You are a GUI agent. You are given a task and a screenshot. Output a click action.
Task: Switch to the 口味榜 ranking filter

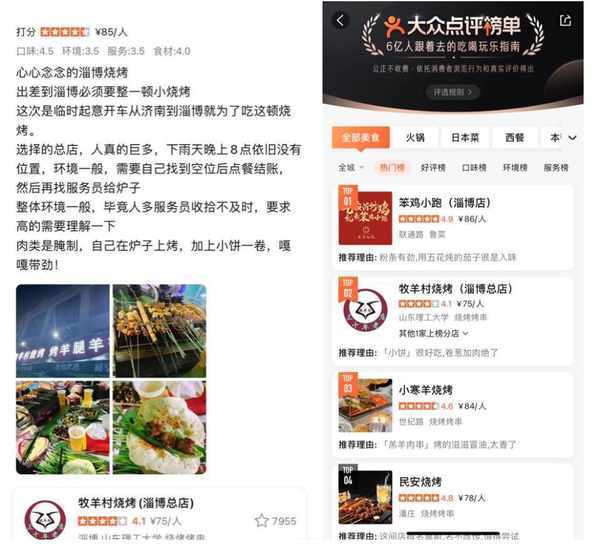[474, 168]
